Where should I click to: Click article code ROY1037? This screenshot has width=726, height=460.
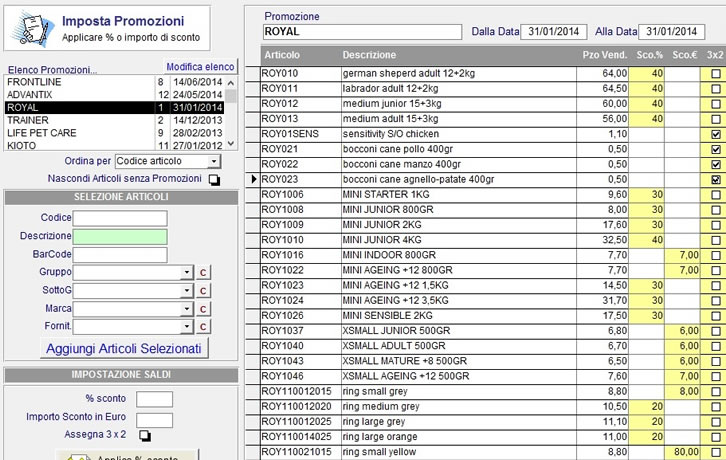pyautogui.click(x=282, y=331)
